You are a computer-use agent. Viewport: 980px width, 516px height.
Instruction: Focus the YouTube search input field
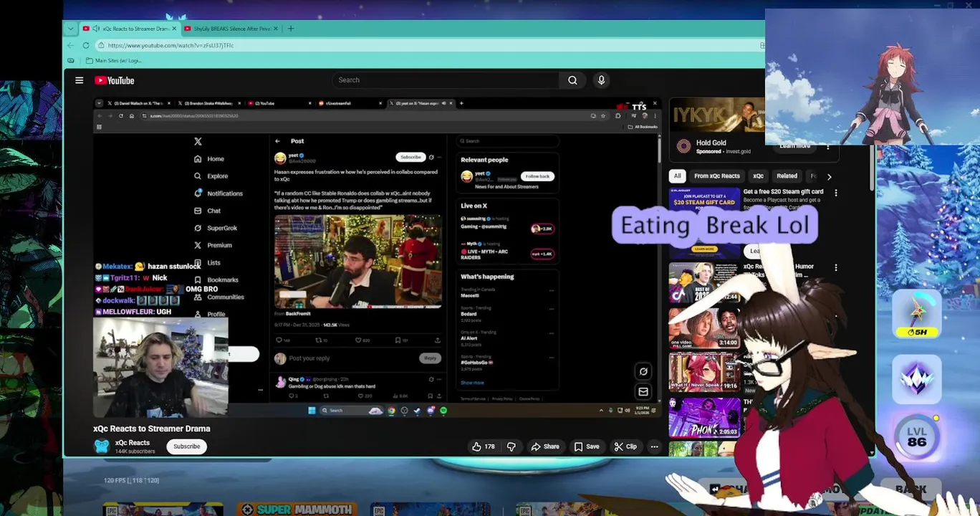tap(445, 80)
